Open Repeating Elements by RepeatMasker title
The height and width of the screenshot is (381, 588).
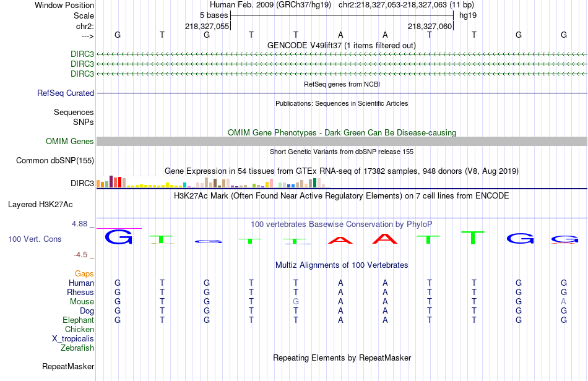342,358
